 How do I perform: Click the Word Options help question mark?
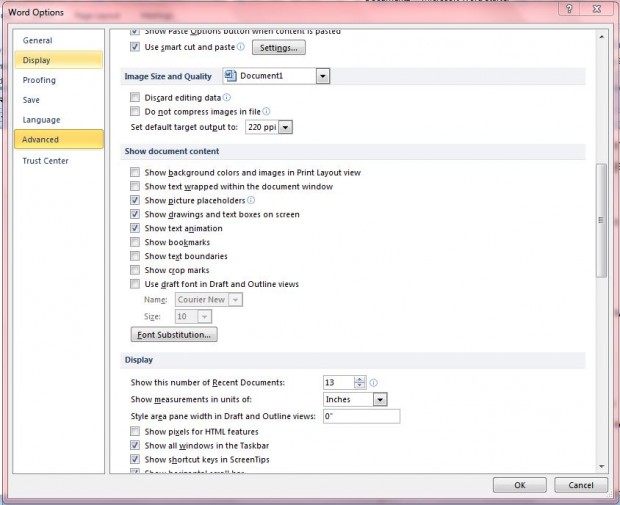click(x=569, y=9)
